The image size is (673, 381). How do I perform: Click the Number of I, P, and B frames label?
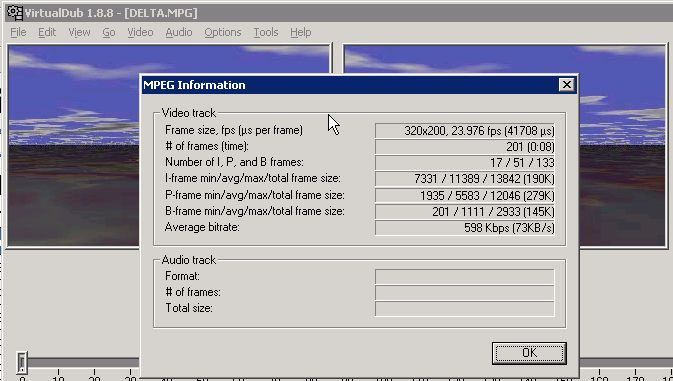(x=234, y=163)
